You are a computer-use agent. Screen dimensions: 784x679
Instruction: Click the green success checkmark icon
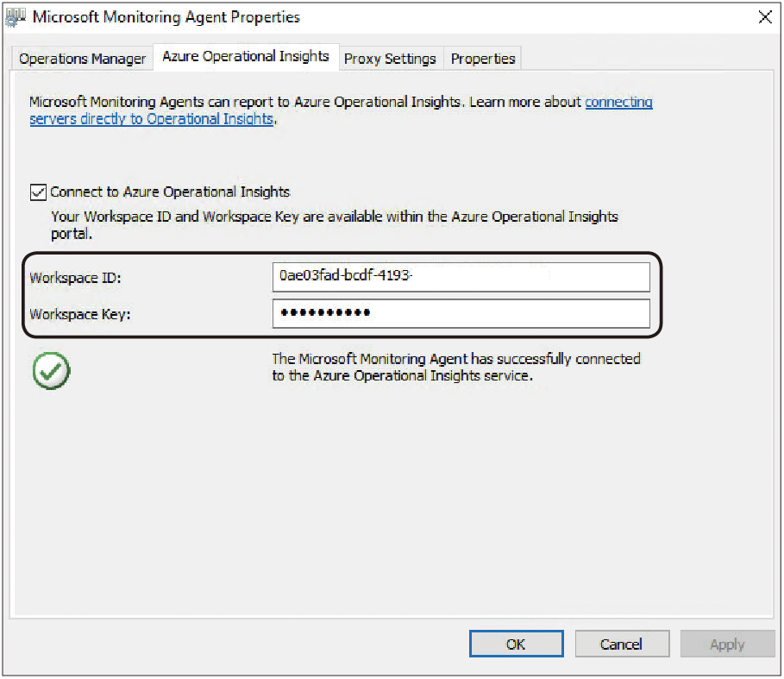[51, 370]
